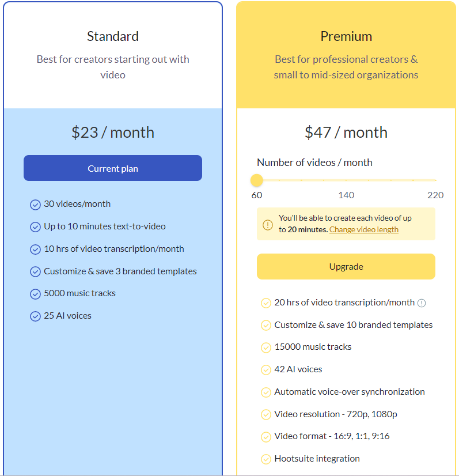Set videos slider to 220 end
Image resolution: width=459 pixels, height=476 pixels.
[435, 180]
